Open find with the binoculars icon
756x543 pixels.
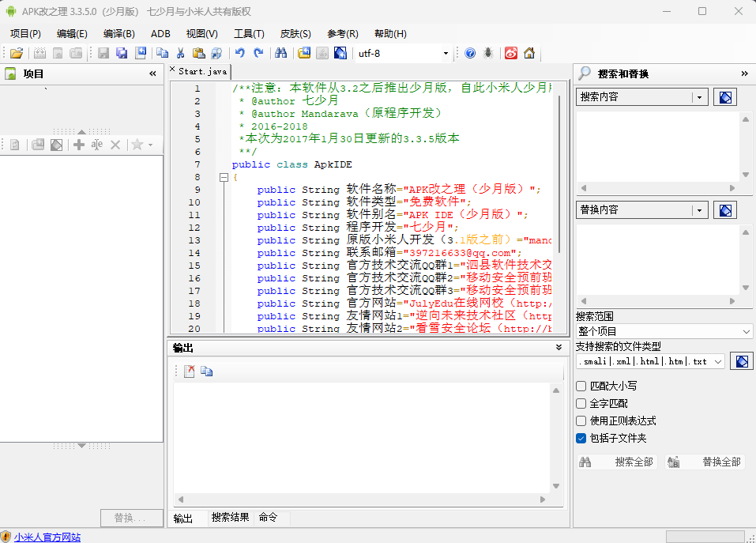click(x=280, y=53)
